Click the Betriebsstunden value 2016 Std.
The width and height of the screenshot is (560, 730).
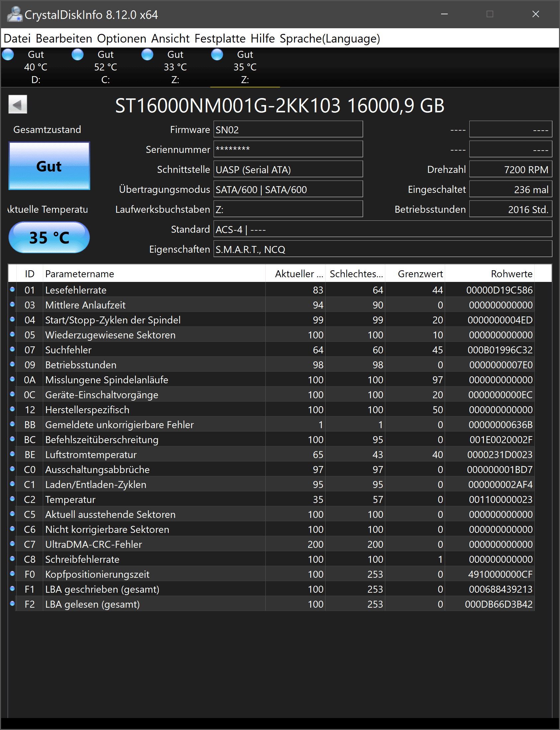click(x=511, y=209)
